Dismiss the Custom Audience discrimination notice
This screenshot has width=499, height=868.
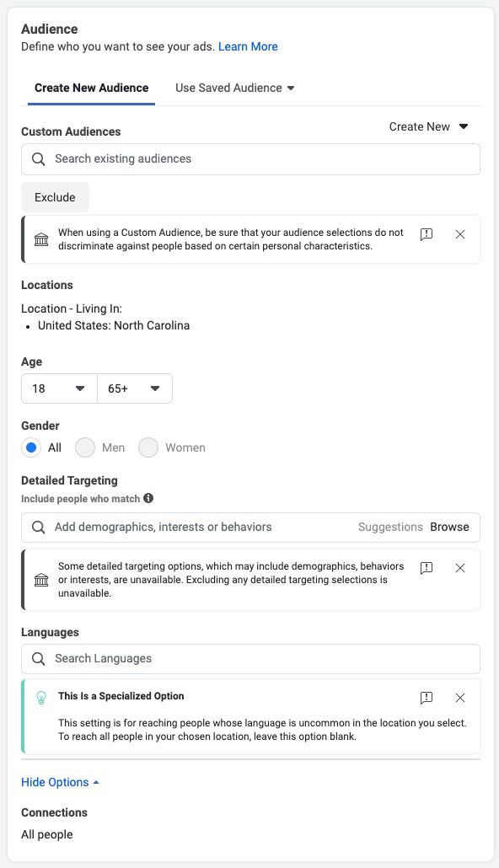click(x=459, y=234)
